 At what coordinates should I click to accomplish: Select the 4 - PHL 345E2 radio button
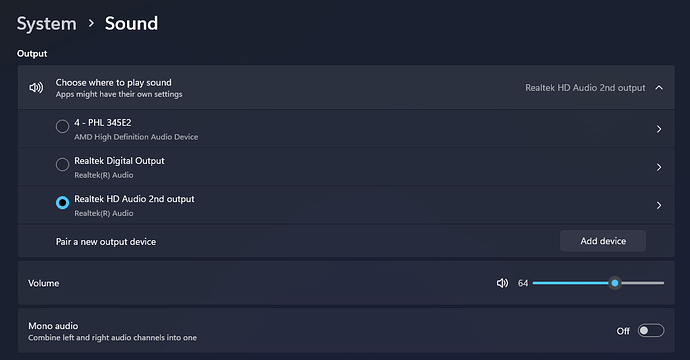62,126
